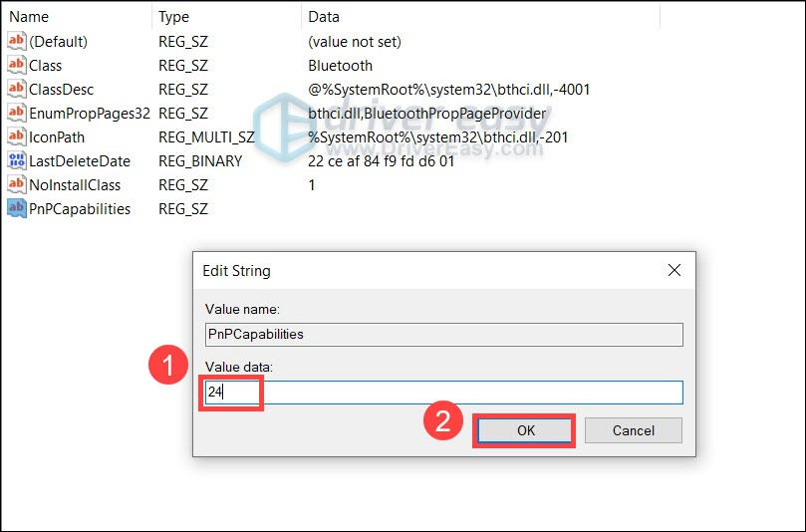
Task: Click the IconPath multi-string icon
Action: click(x=16, y=136)
